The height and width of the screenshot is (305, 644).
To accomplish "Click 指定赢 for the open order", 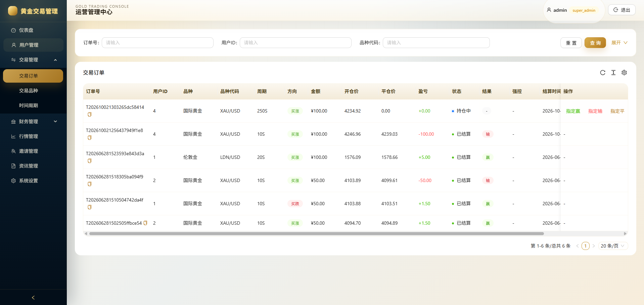I will click(573, 111).
